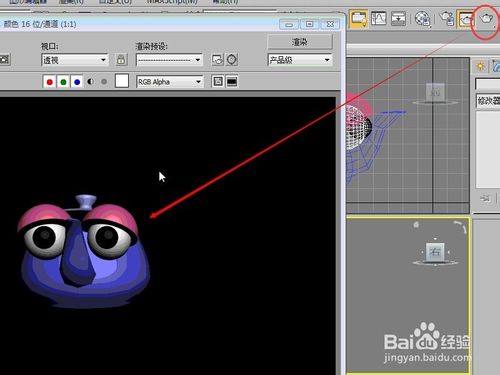This screenshot has height=375, width=500.
Task: Open the 产品级 render mode dropdown
Action: point(300,60)
